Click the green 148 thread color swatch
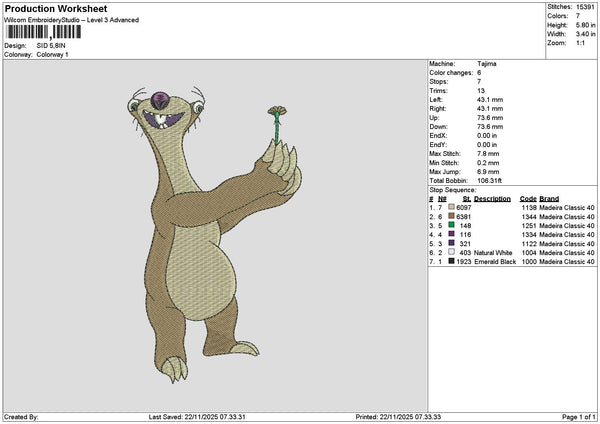This screenshot has width=600, height=424. coord(451,225)
